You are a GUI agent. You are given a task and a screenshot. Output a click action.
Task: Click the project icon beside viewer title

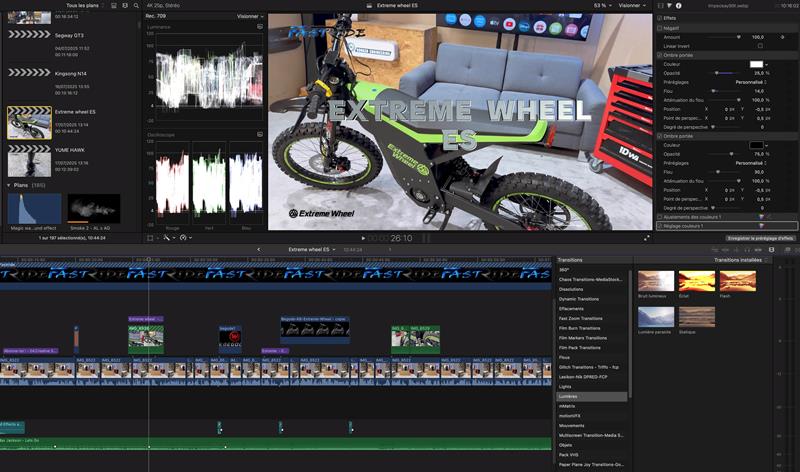(x=369, y=6)
